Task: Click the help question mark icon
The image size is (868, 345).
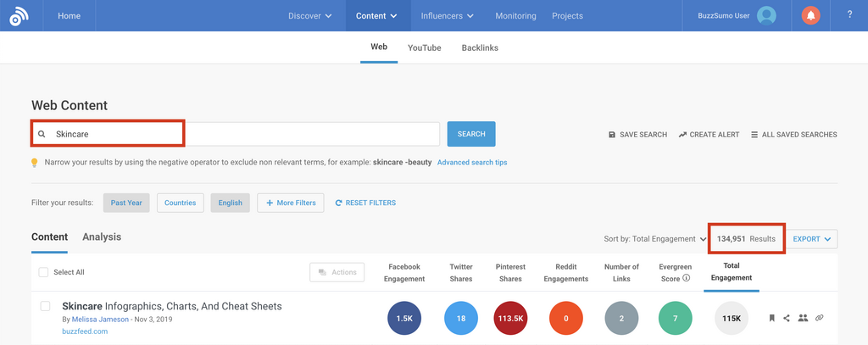Action: (x=849, y=15)
